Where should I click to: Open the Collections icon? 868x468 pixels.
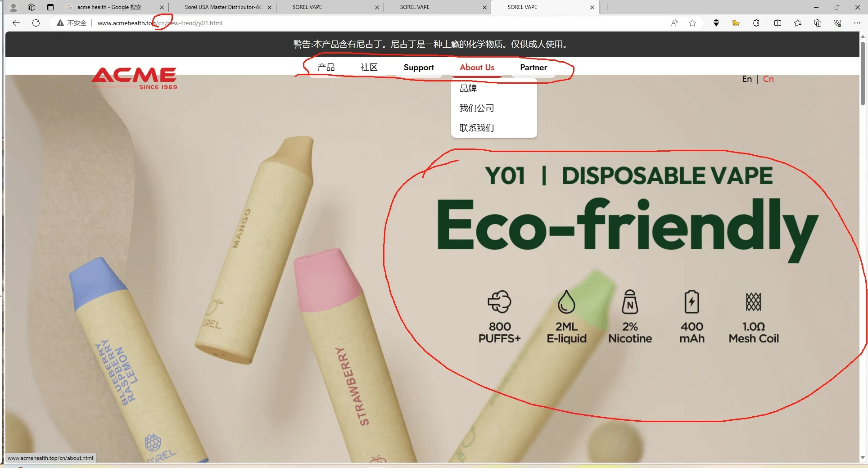(818, 23)
